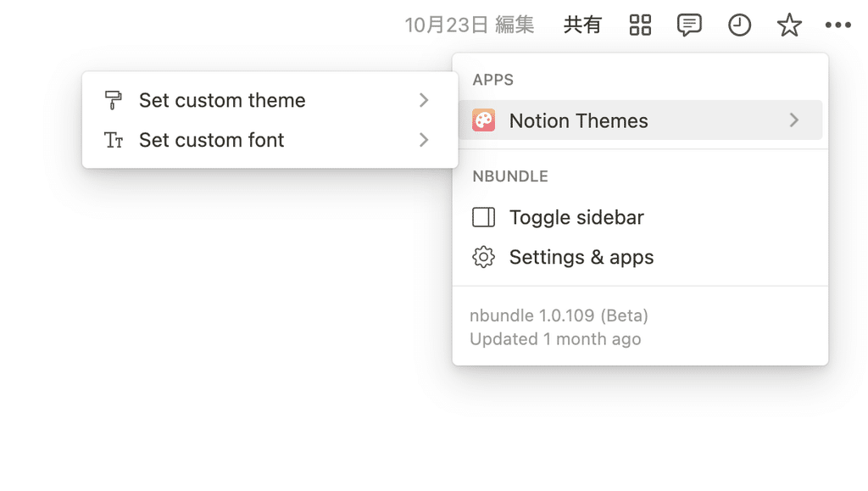Click the NBUNDLE section header
Screen dimensions: 868x491
click(x=509, y=176)
